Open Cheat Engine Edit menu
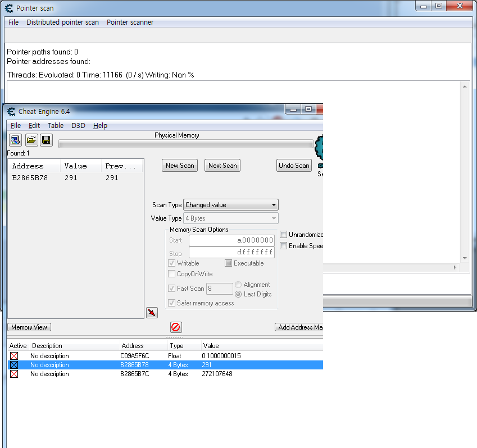477x448 pixels. pos(34,126)
